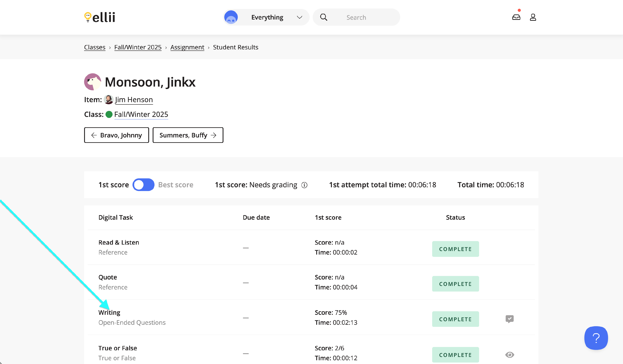Go to previous student Bravo, Johnny
623x364 pixels.
pyautogui.click(x=117, y=135)
